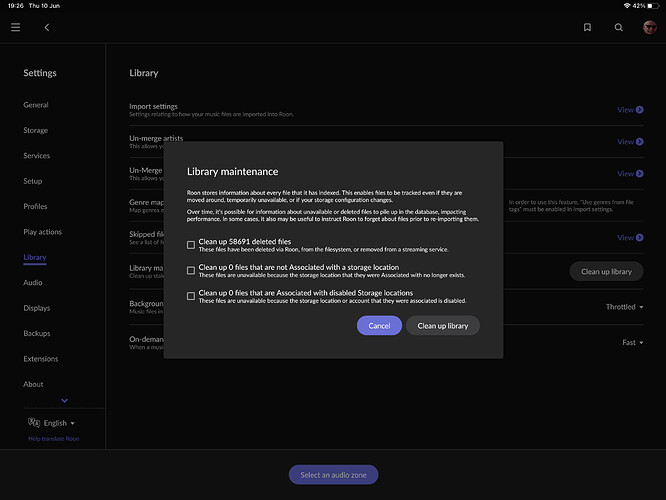
Task: Confirm Clean up library in dialog
Action: point(443,325)
